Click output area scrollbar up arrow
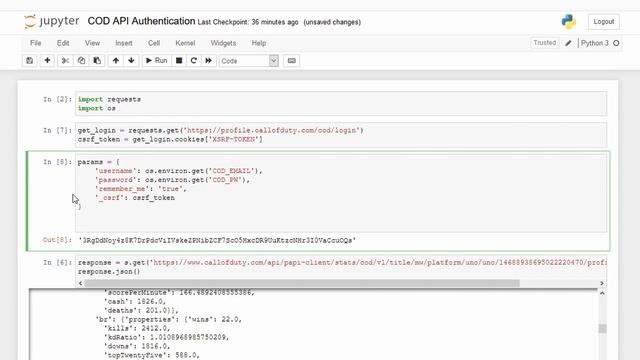Screen dimensions: 640x360 [x=602, y=293]
